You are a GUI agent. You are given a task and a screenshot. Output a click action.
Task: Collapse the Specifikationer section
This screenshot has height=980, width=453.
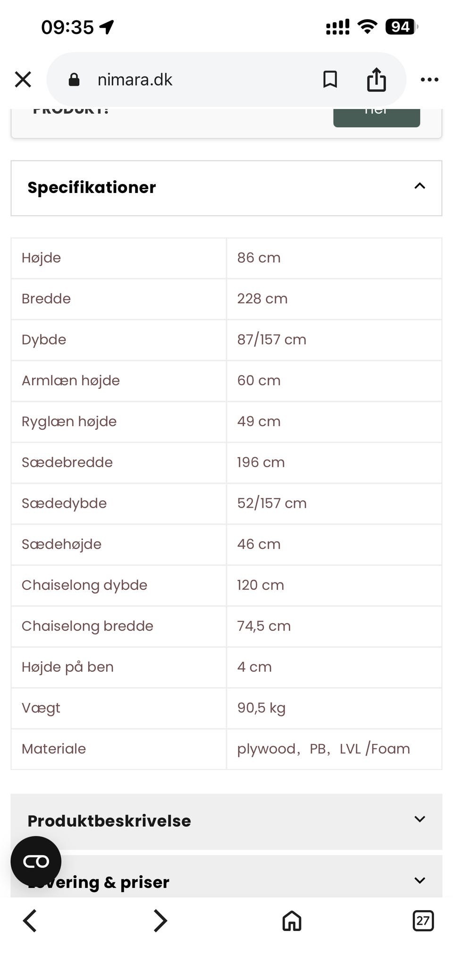419,186
